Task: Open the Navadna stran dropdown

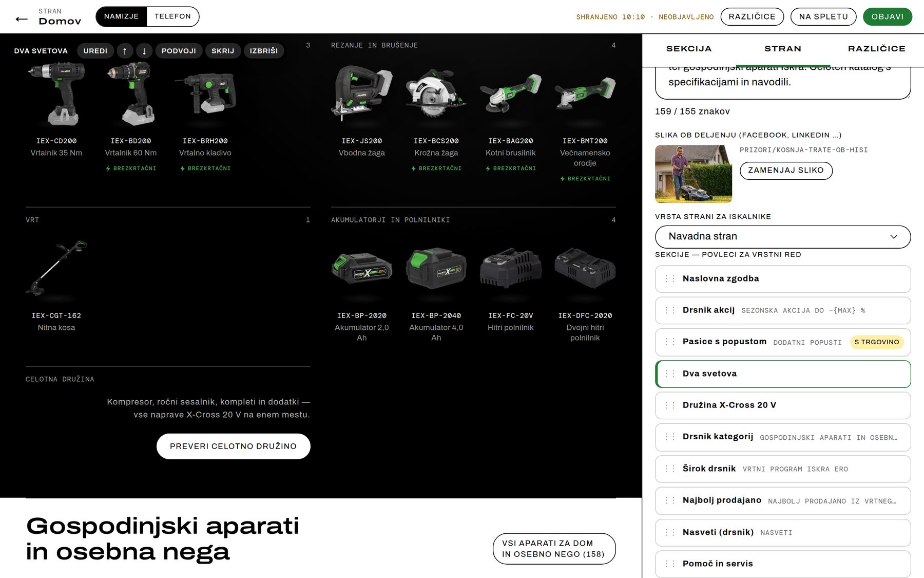Action: tap(783, 236)
